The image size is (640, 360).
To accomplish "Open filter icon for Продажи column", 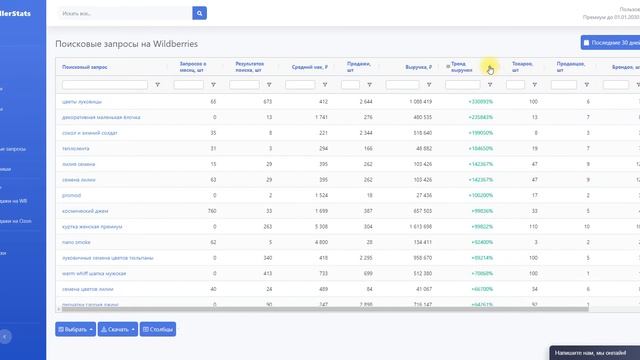I will [x=369, y=84].
